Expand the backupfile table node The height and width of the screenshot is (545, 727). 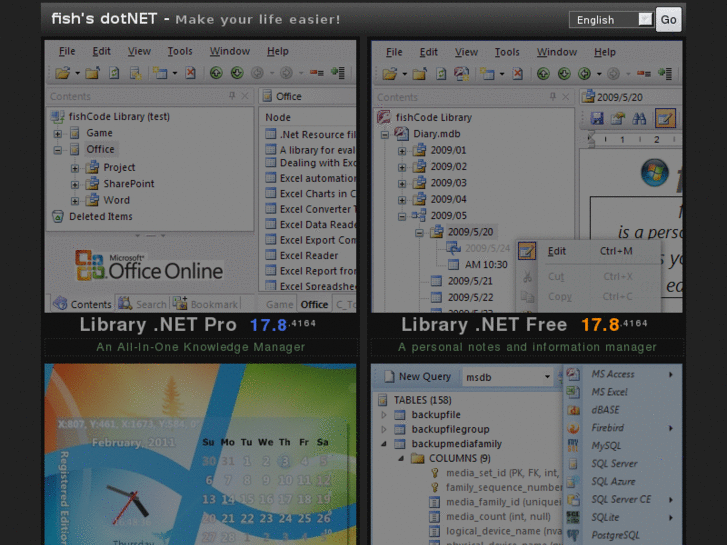point(384,415)
